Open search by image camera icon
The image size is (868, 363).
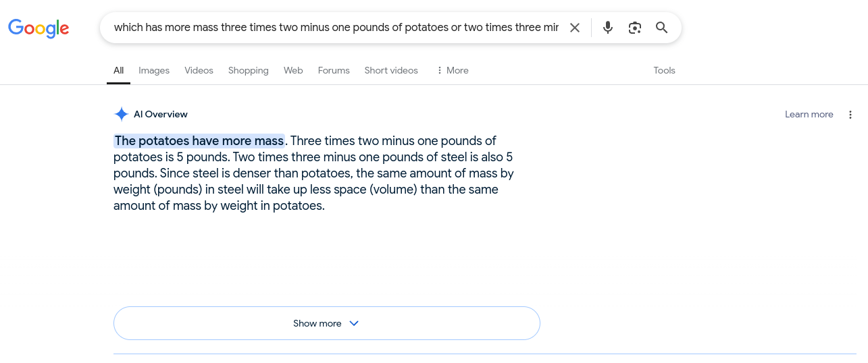pos(634,28)
